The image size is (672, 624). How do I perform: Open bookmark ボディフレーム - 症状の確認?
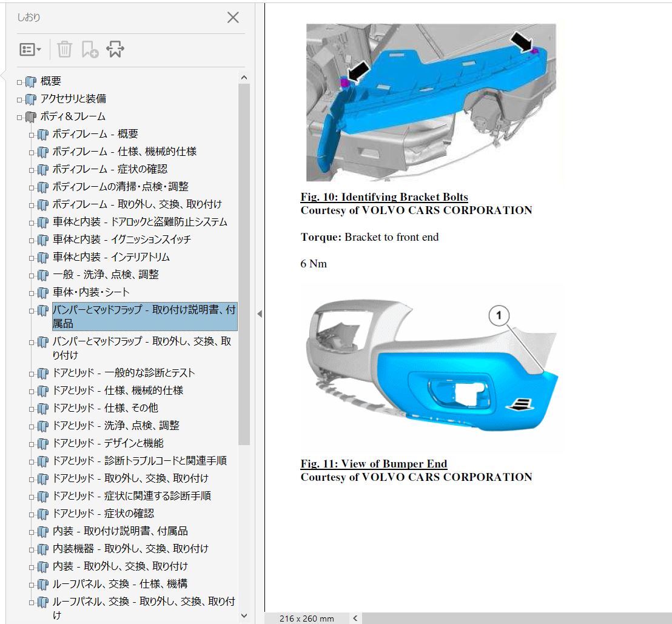(x=110, y=169)
